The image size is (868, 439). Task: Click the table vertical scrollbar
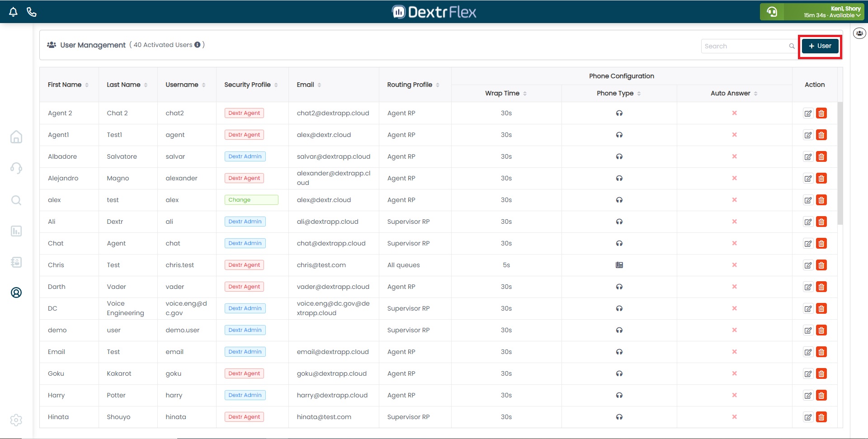pyautogui.click(x=840, y=163)
